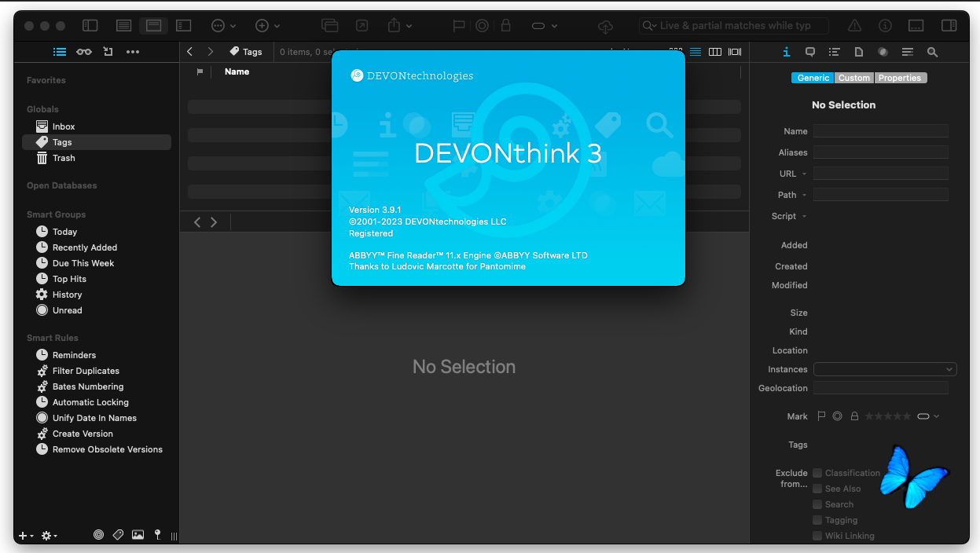Open the toolbar share dropdown

(400, 26)
